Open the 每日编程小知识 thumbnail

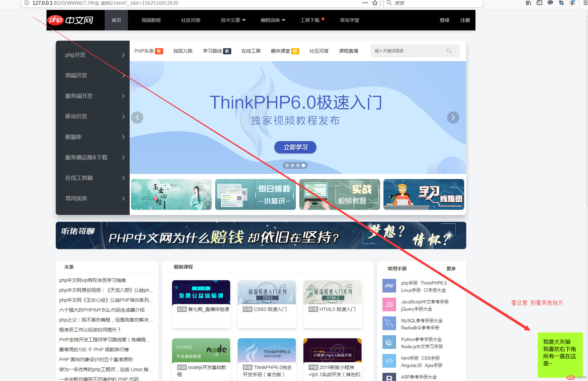point(256,194)
